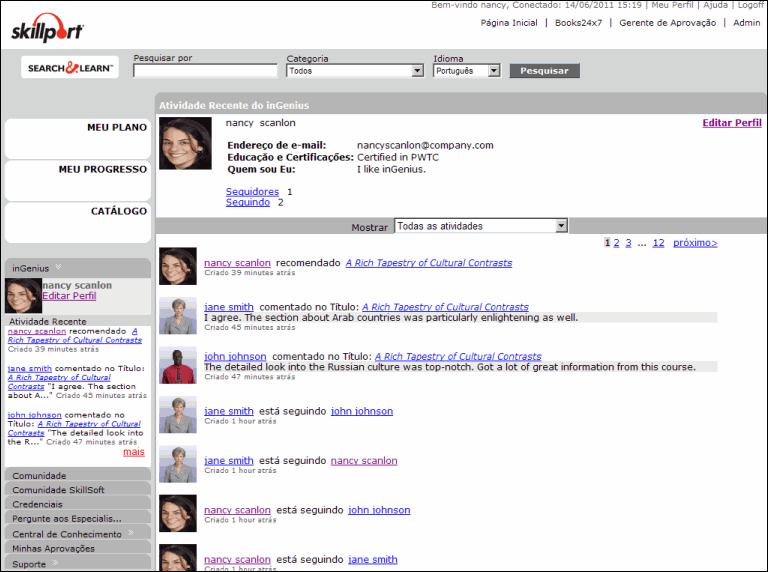Click 'Certified in PWTC' text
This screenshot has width=768, height=572.
point(398,157)
